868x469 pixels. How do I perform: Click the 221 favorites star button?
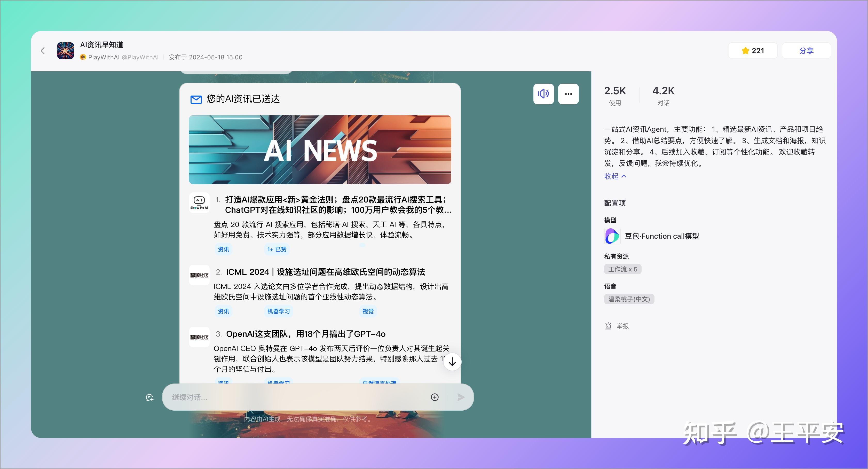tap(752, 51)
